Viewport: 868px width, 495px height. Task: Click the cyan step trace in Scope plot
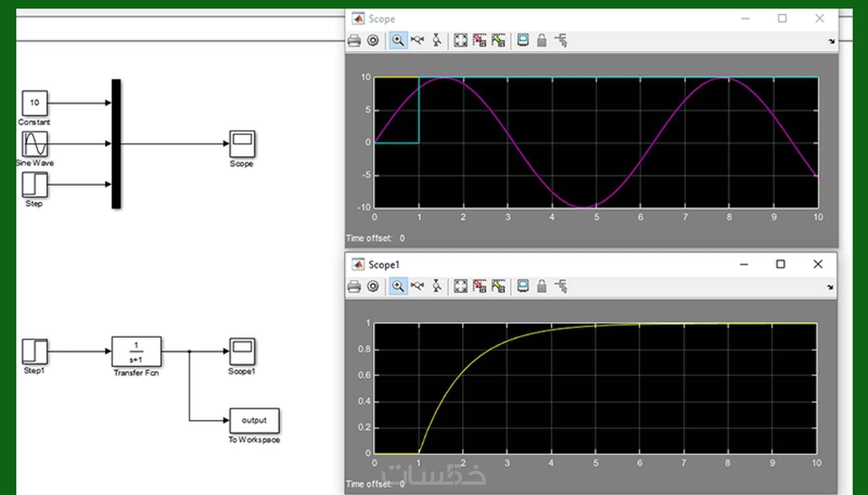point(419,110)
